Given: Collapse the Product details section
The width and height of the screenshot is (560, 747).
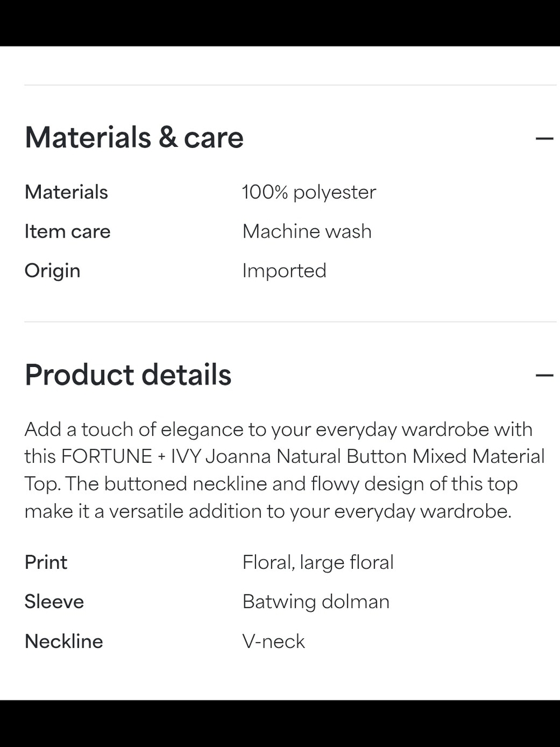Looking at the screenshot, I should click(x=544, y=375).
